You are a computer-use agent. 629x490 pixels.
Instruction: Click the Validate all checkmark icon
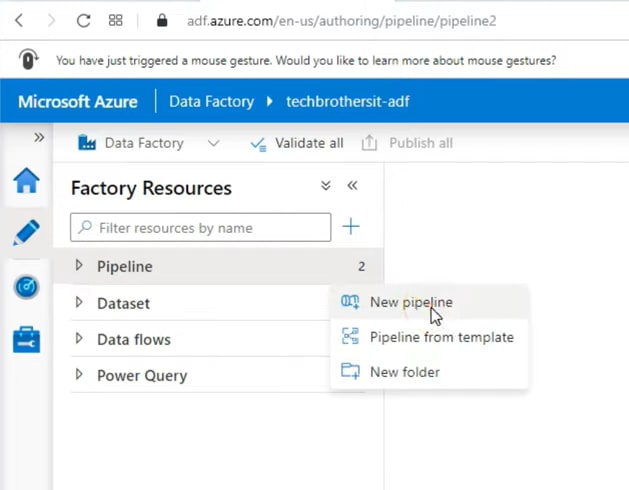(x=258, y=144)
